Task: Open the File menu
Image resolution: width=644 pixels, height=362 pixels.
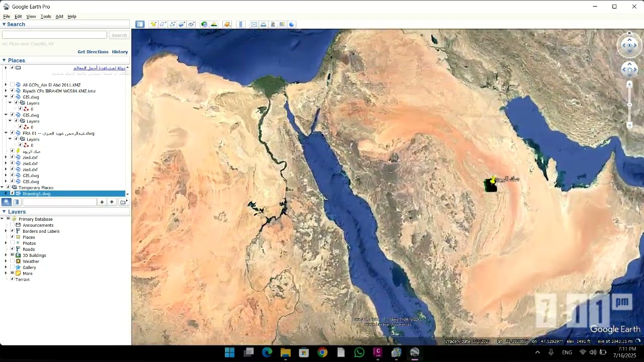Action: pyautogui.click(x=7, y=17)
